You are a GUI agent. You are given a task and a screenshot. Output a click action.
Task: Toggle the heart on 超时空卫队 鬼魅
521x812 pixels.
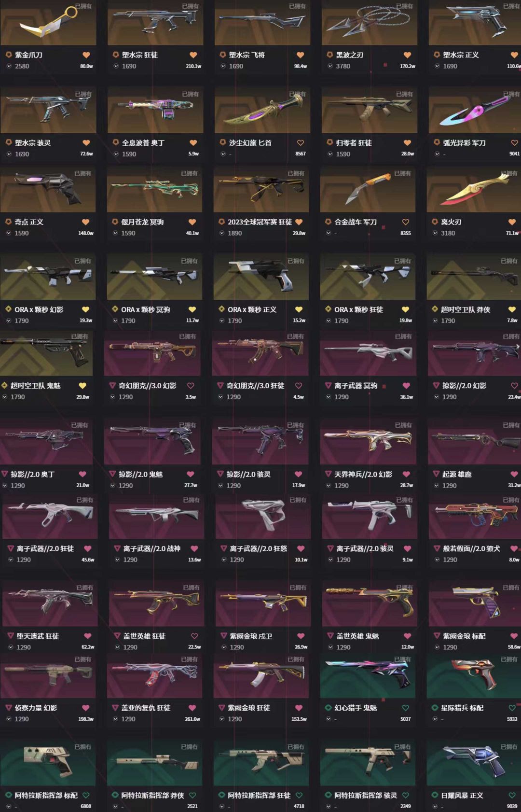(82, 385)
